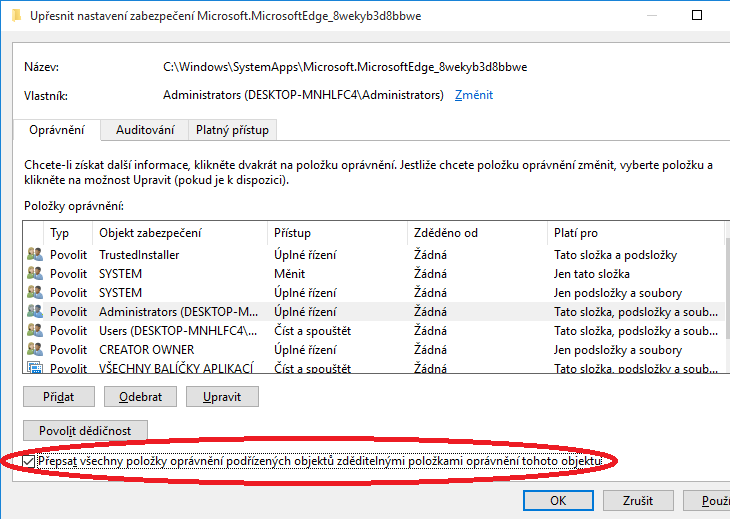Select the TrustedInstaller permission entry

374,255
